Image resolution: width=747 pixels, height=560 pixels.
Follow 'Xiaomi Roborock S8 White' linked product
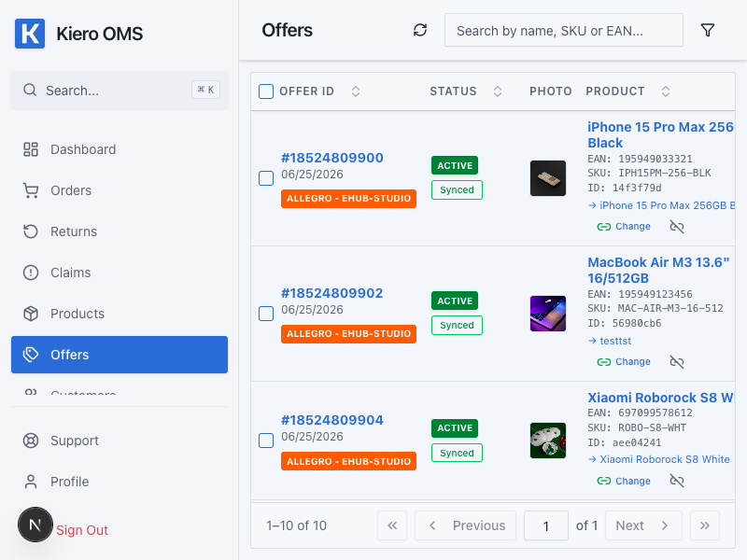coord(659,459)
